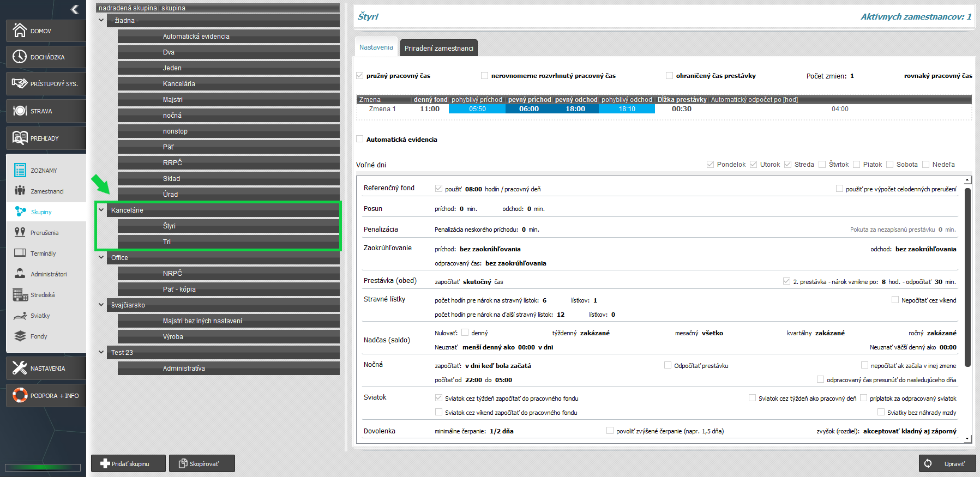Toggle Pondelok free day checkbox
The height and width of the screenshot is (477, 980).
point(710,164)
